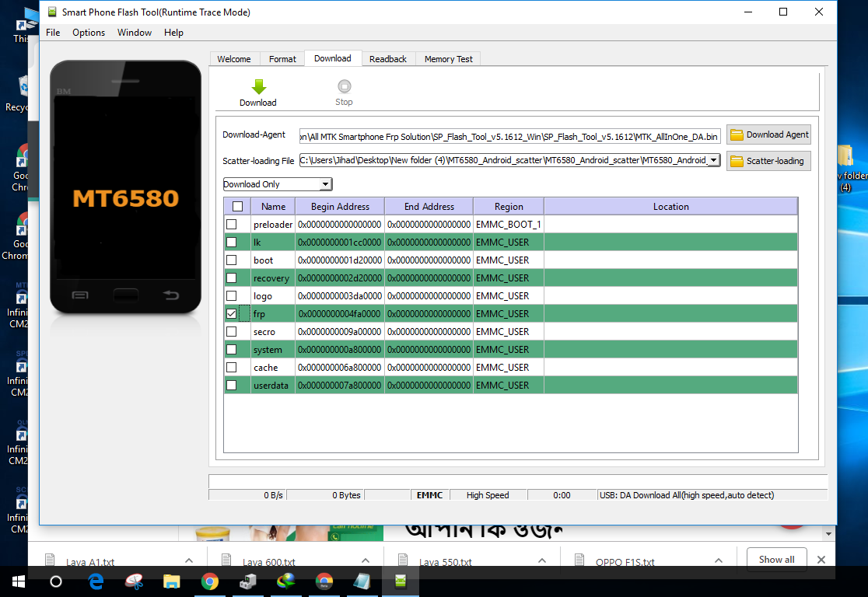Expand options for OPPO F1S.txt download
868x597 pixels.
pyautogui.click(x=719, y=560)
